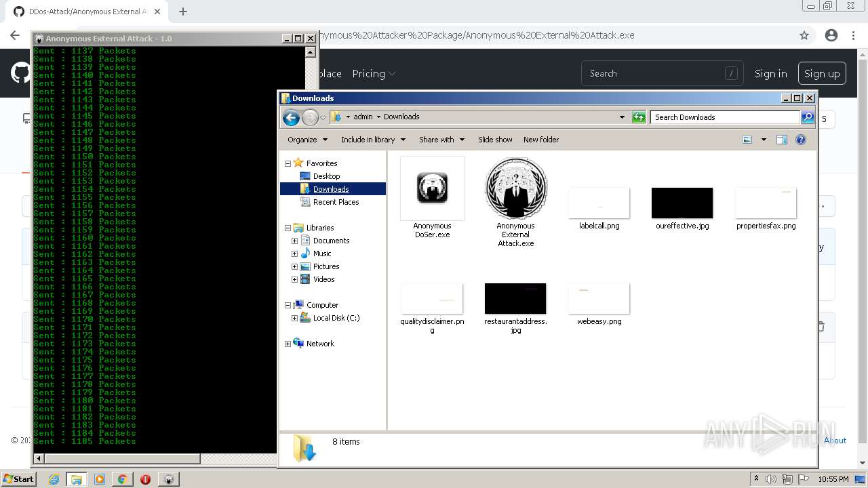Click the GitHub Sign in link
The width and height of the screenshot is (868, 488).
point(771,74)
